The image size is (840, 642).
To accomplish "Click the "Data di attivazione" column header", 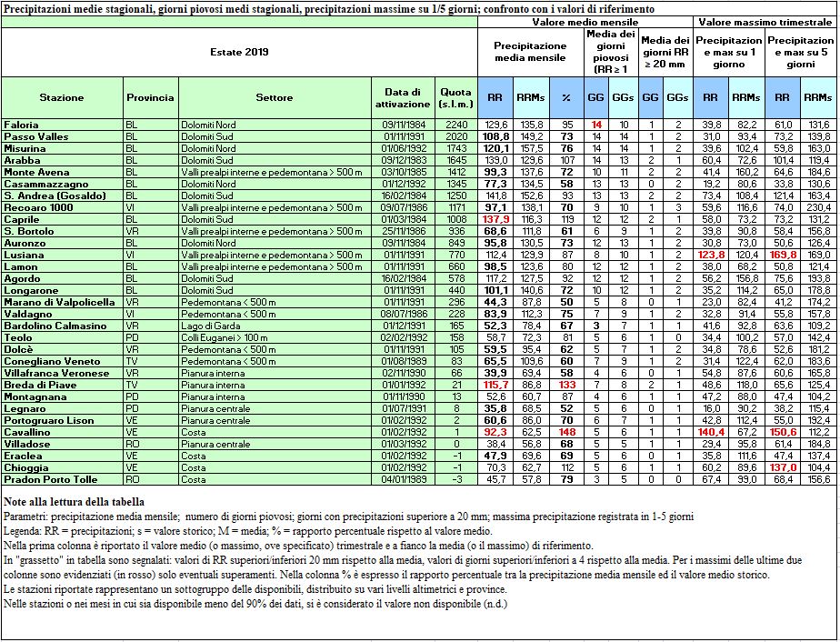I will click(402, 97).
